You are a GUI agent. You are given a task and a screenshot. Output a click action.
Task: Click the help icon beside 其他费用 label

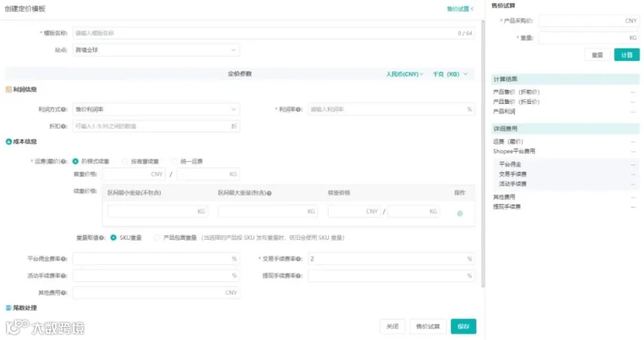pyautogui.click(x=64, y=293)
